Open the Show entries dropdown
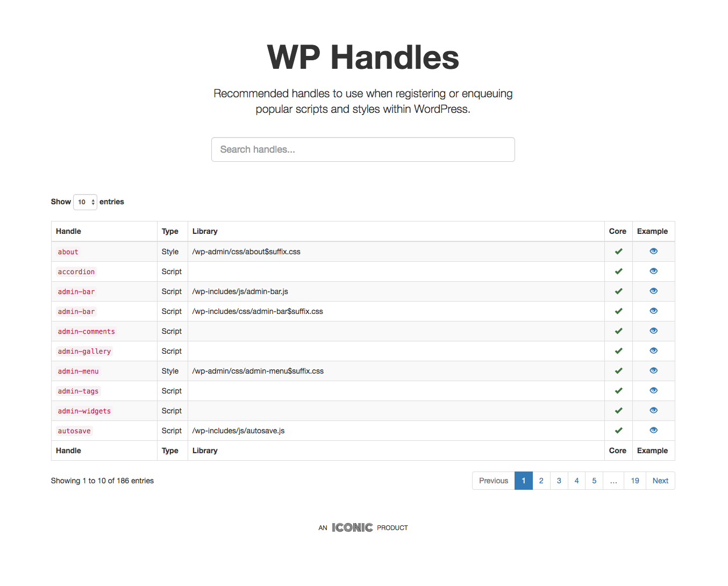Image resolution: width=728 pixels, height=586 pixels. [x=84, y=202]
